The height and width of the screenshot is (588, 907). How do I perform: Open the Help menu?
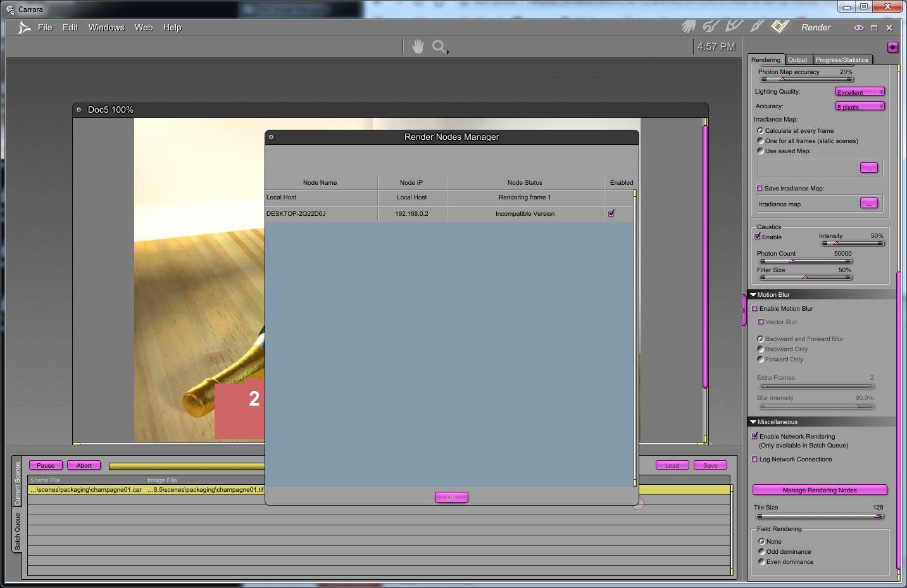click(172, 27)
